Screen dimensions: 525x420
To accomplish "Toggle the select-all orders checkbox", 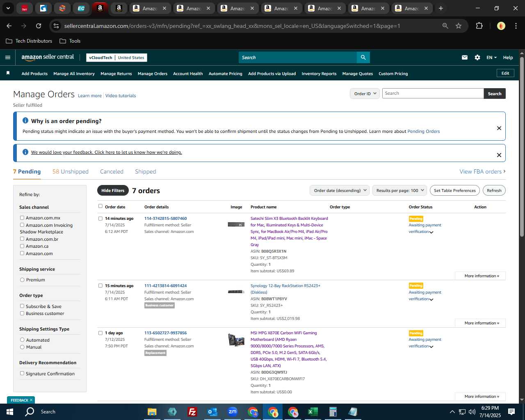I will pyautogui.click(x=100, y=206).
